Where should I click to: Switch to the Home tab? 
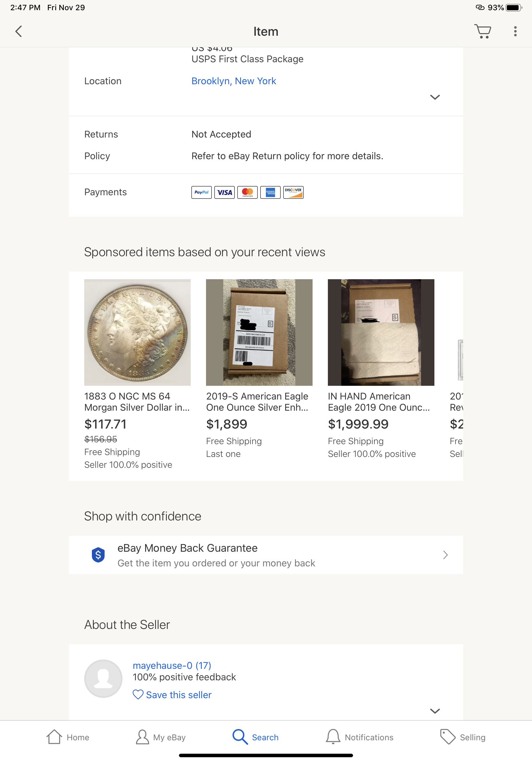pyautogui.click(x=68, y=737)
